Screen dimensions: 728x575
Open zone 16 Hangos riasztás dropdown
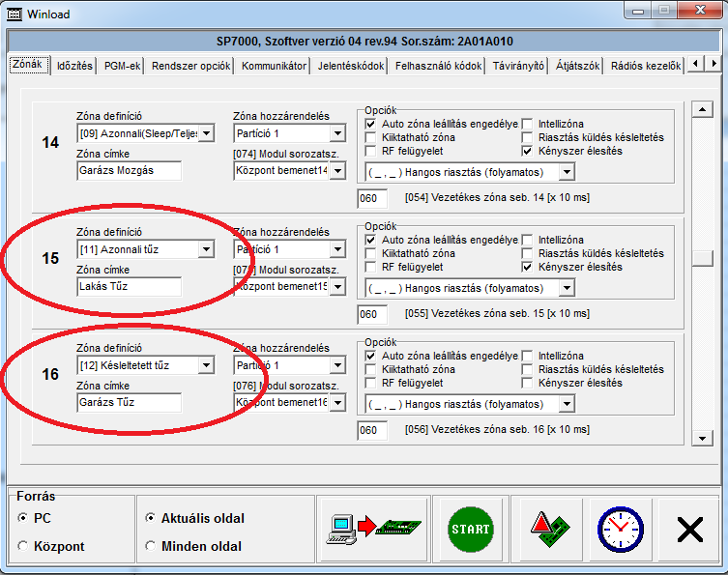(567, 404)
